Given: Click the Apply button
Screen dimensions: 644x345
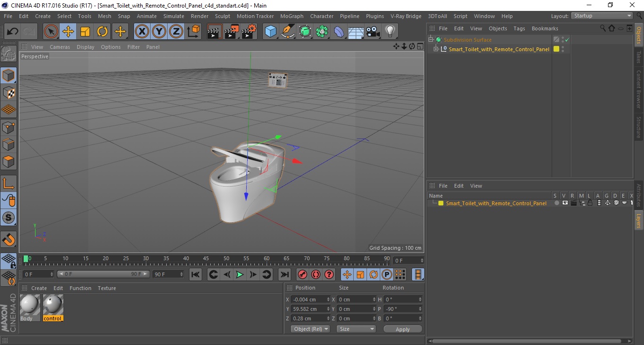Looking at the screenshot, I should [x=402, y=329].
